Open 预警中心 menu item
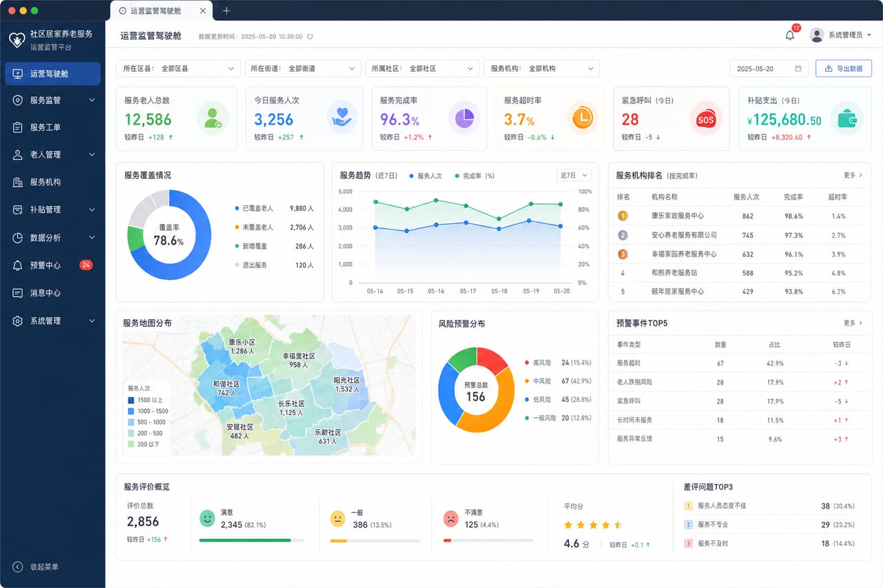Image resolution: width=883 pixels, height=588 pixels. tap(52, 265)
